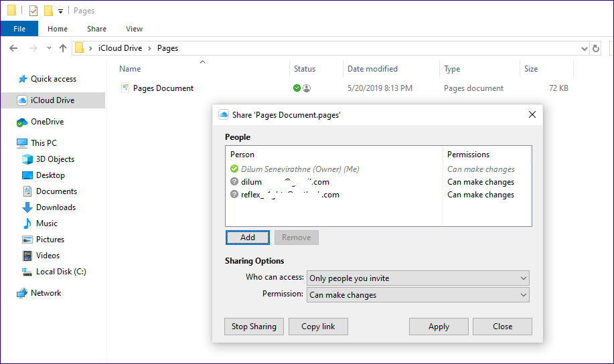Open Desktop in the navigation pane
614x364 pixels.
point(50,175)
